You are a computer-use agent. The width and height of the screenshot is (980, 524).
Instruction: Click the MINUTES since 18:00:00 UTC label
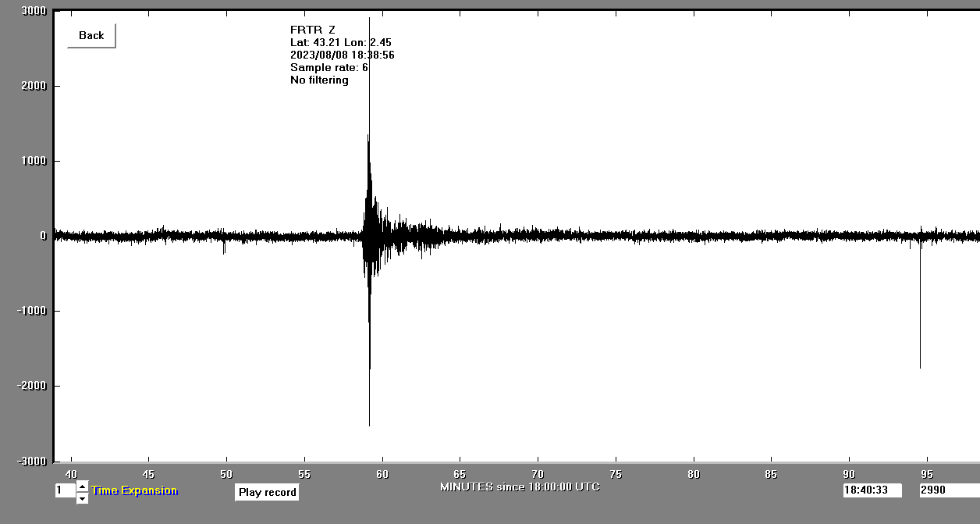[x=520, y=487]
